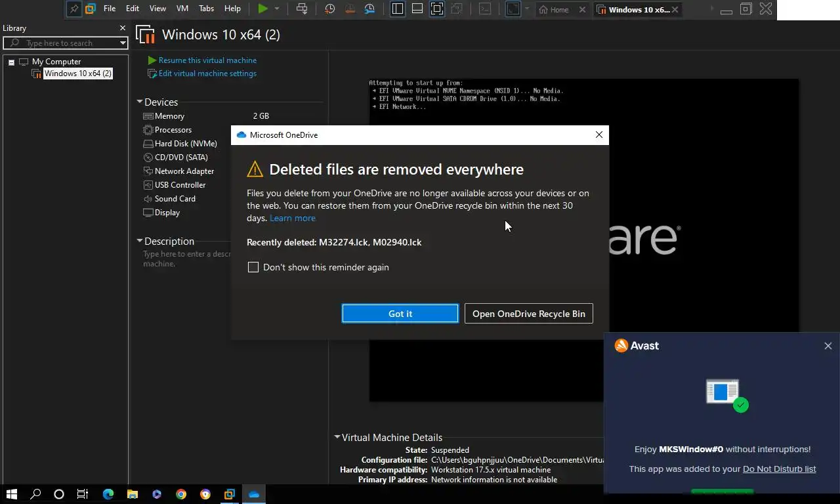Click the Windows Start button
Screen dimensions: 840x504
12,494
